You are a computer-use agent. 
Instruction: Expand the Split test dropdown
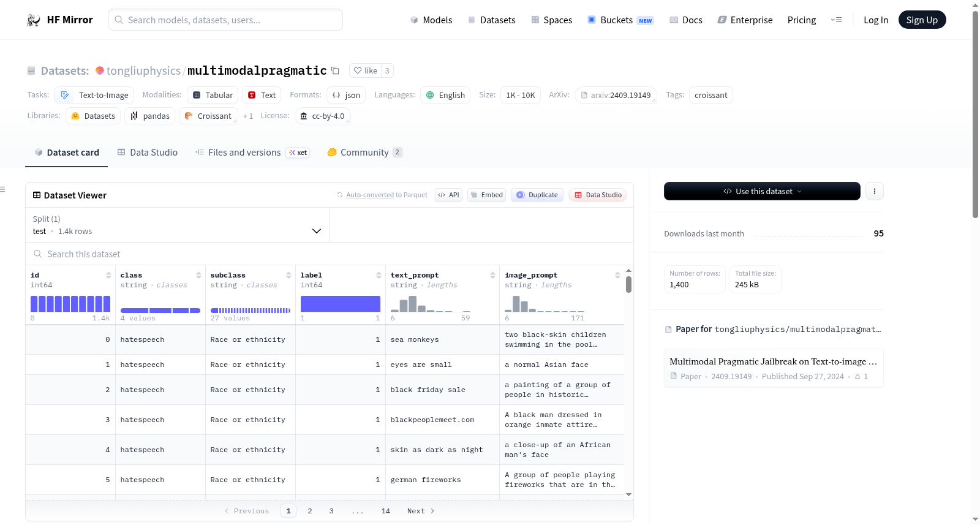[x=177, y=225]
